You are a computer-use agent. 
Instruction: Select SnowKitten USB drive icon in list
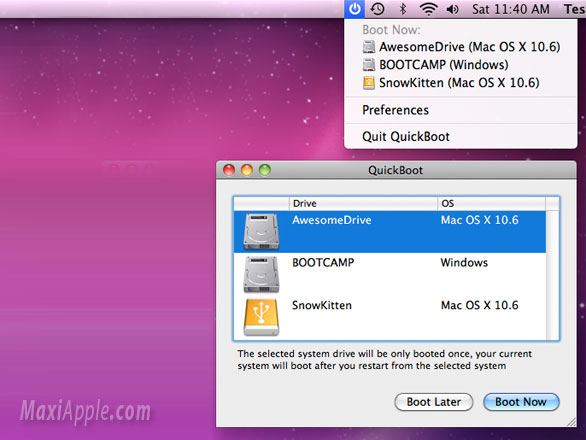(x=261, y=317)
